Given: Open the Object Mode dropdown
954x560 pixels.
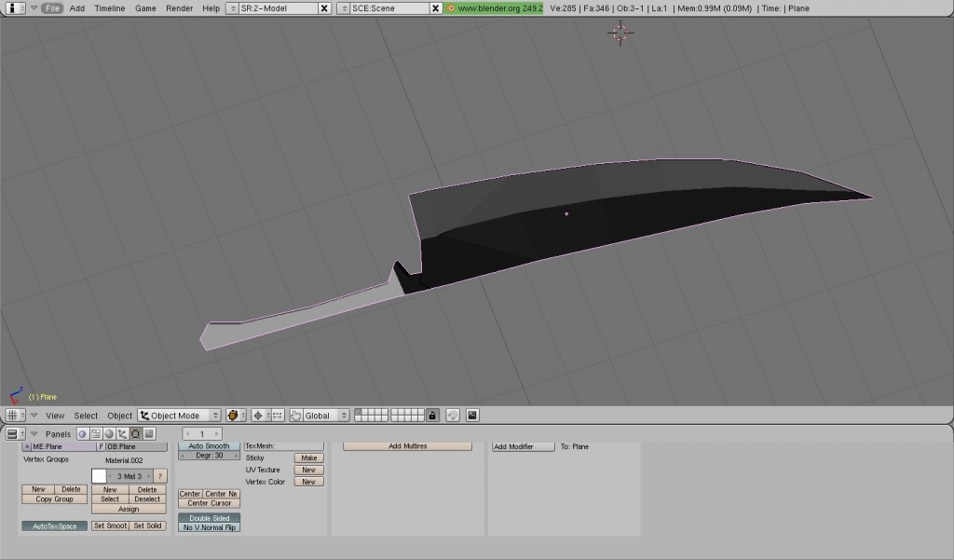Looking at the screenshot, I should (177, 415).
